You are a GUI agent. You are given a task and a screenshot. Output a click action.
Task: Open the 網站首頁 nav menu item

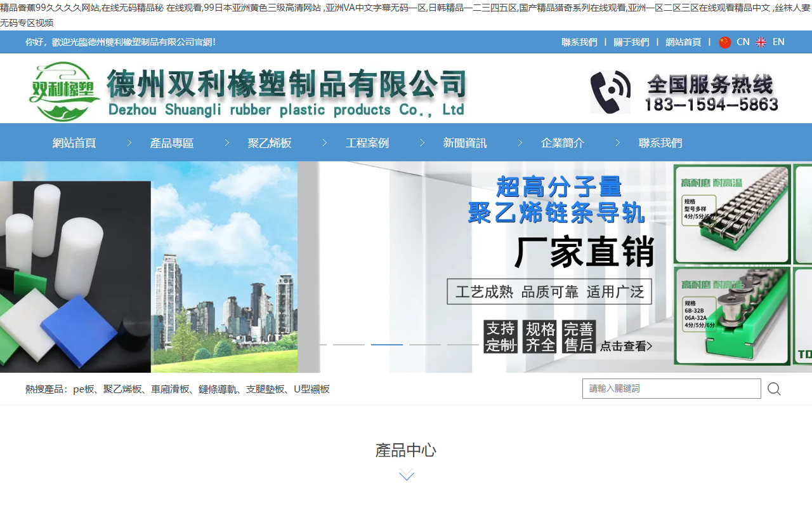74,143
